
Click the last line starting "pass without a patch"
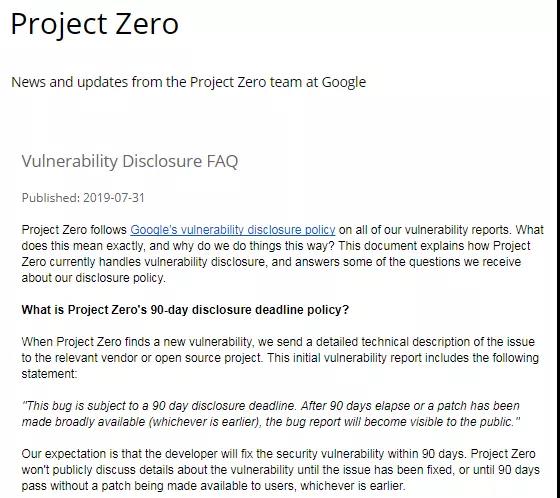tap(213, 486)
